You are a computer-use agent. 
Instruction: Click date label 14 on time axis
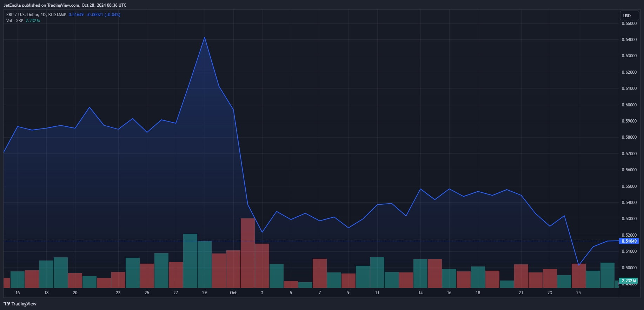click(420, 293)
